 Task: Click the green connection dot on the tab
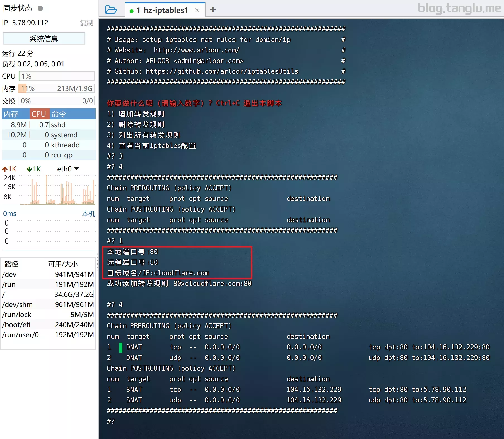point(131,10)
